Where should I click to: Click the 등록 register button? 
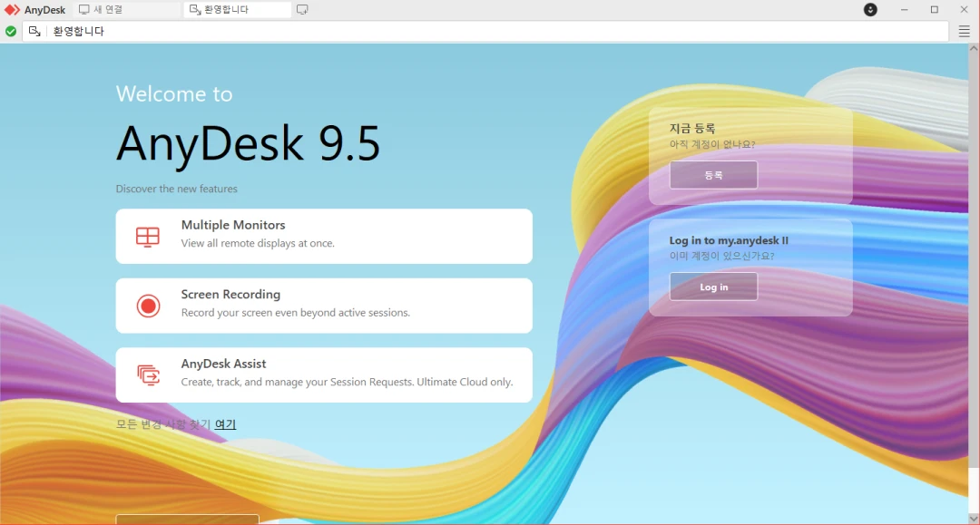[713, 175]
